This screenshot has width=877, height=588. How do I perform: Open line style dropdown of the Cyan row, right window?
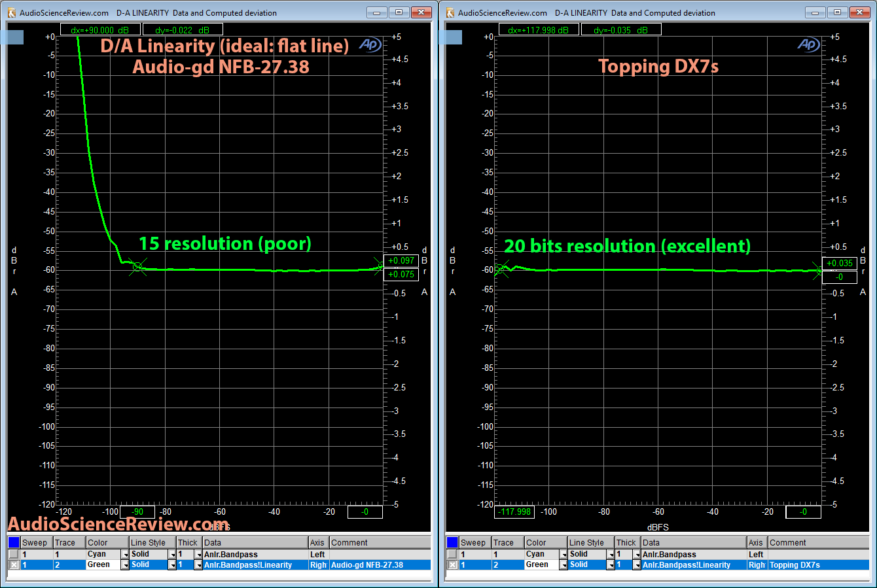[x=611, y=555]
